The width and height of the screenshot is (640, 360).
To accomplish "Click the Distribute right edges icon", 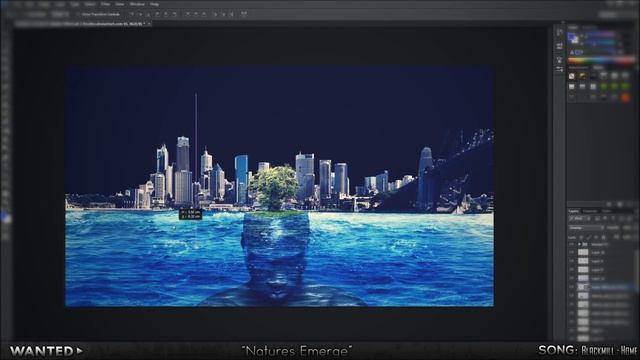I will pos(231,14).
